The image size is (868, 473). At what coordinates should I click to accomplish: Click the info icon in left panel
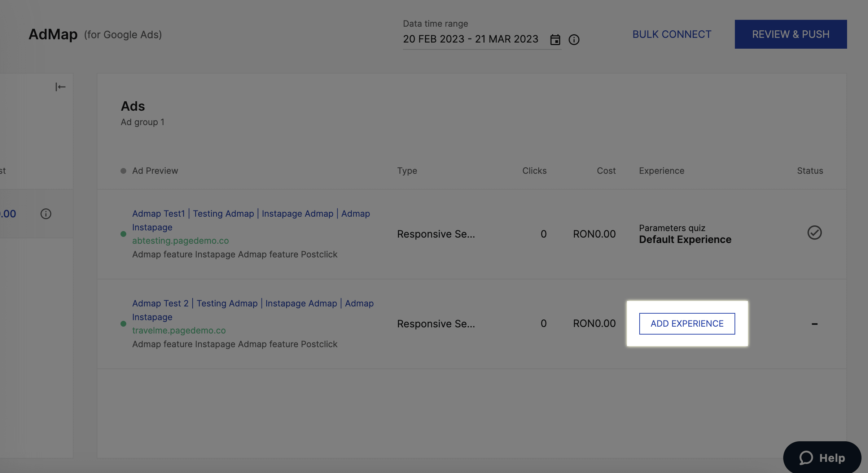point(46,214)
